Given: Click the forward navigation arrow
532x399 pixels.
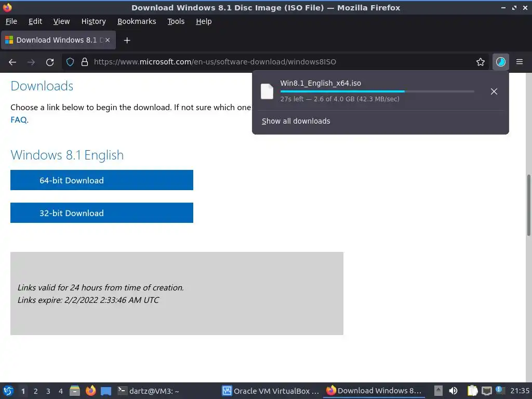Looking at the screenshot, I should pos(31,62).
